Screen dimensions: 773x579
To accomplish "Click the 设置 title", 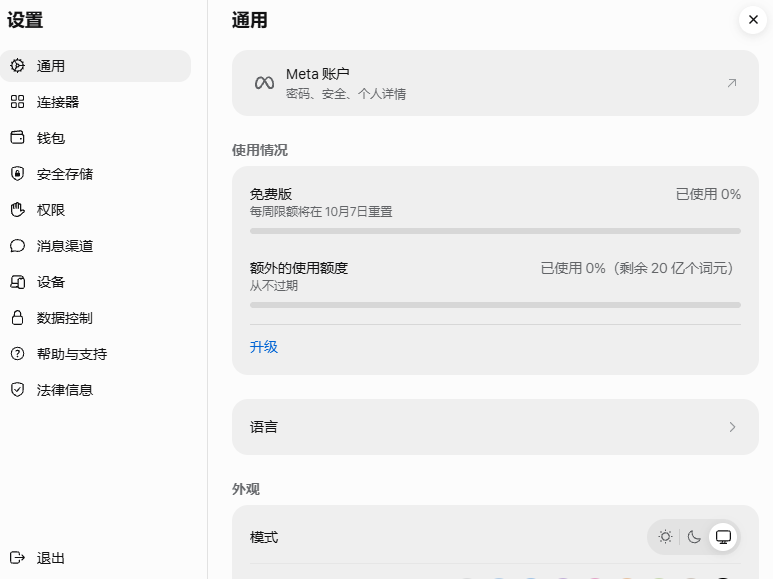I will [x=25, y=20].
